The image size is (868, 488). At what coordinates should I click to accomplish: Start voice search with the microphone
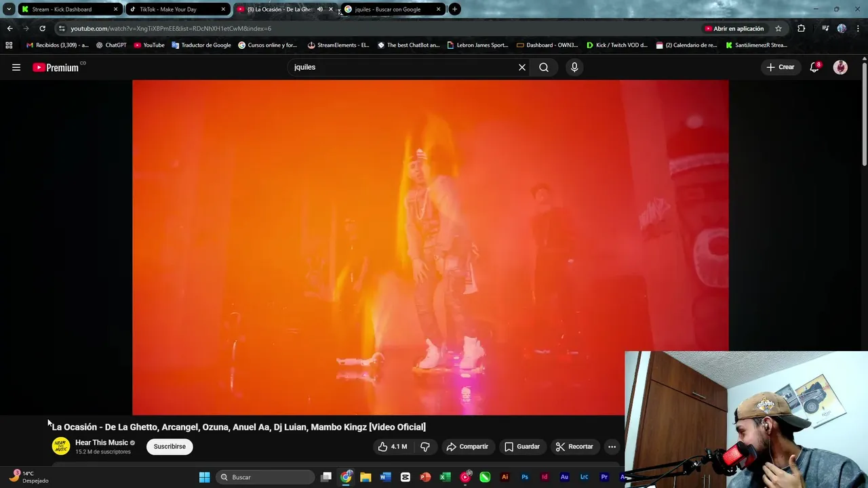(x=574, y=67)
